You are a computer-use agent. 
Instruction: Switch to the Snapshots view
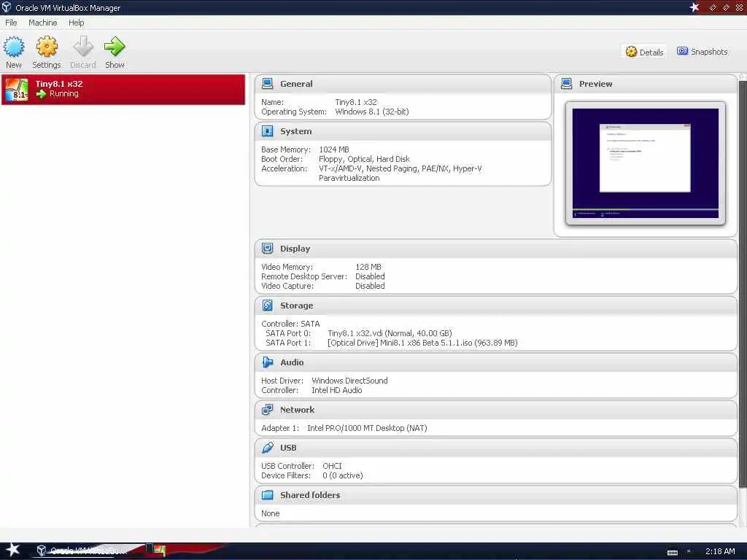[703, 52]
